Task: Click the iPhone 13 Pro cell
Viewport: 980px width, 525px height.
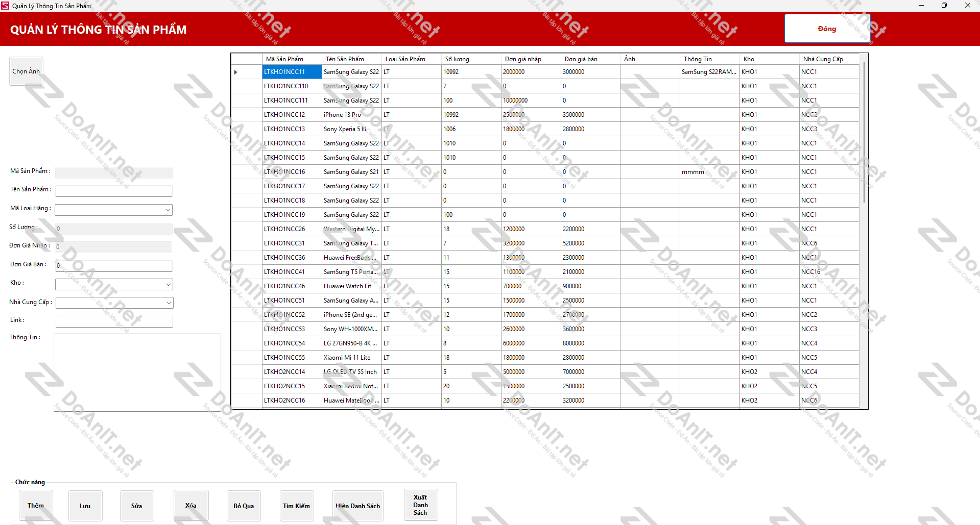Action: pyautogui.click(x=352, y=115)
